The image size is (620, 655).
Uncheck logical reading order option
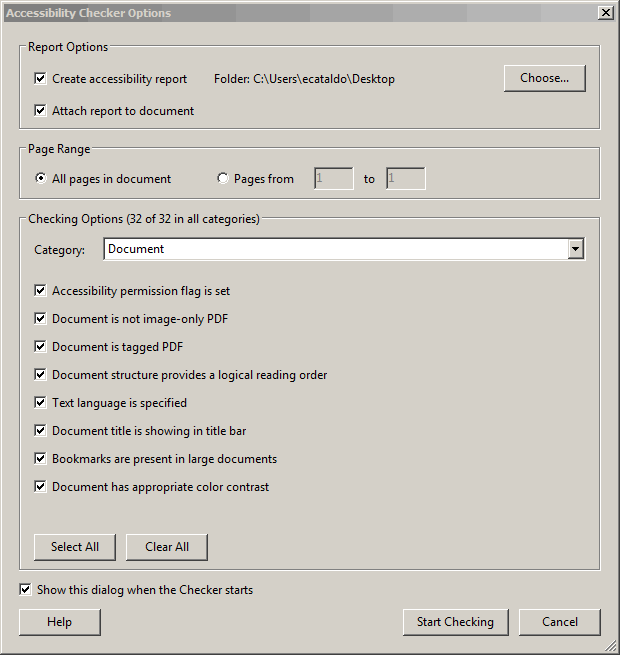[41, 375]
